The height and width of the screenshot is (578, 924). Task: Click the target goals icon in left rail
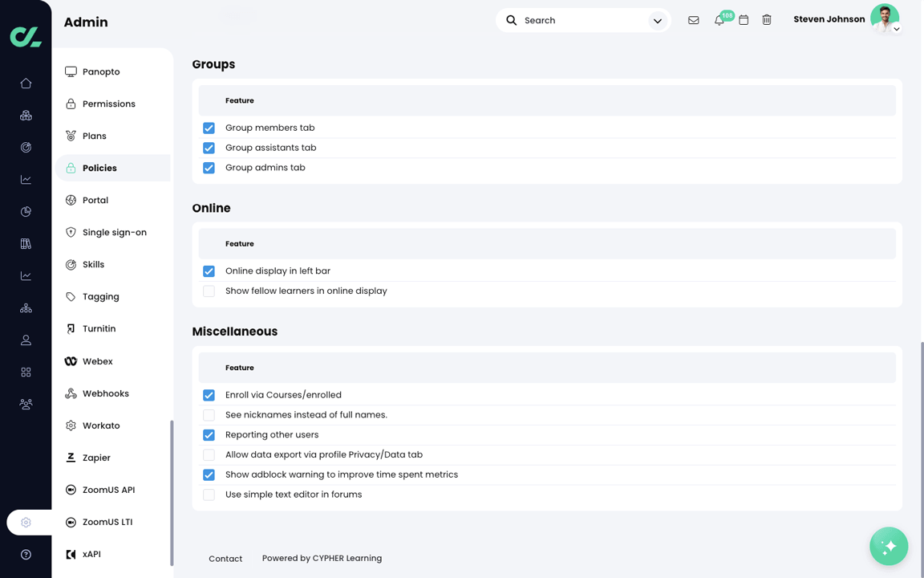[x=26, y=148]
